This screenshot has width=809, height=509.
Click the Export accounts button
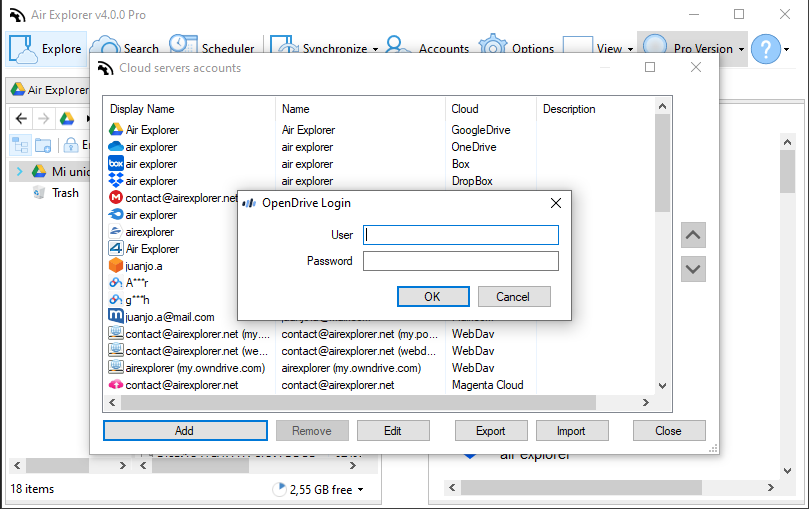491,431
